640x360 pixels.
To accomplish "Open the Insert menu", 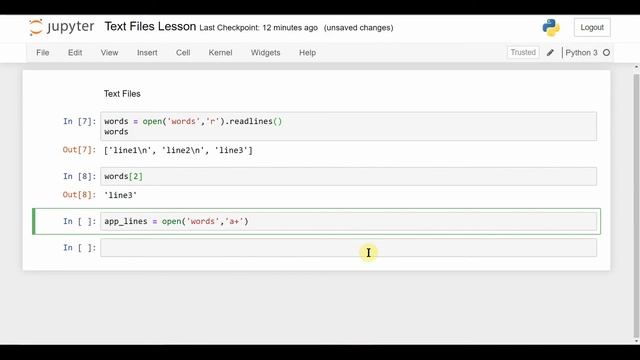I will coord(147,53).
